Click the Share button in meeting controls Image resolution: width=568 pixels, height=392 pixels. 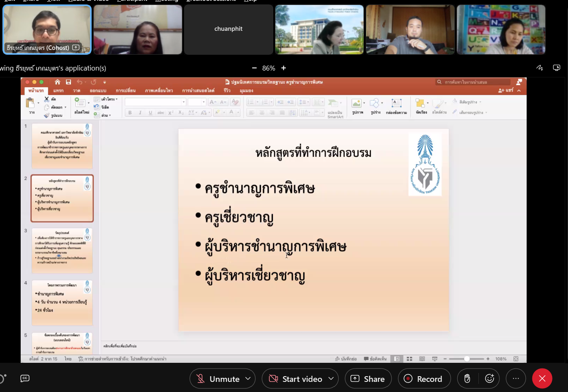pyautogui.click(x=368, y=379)
